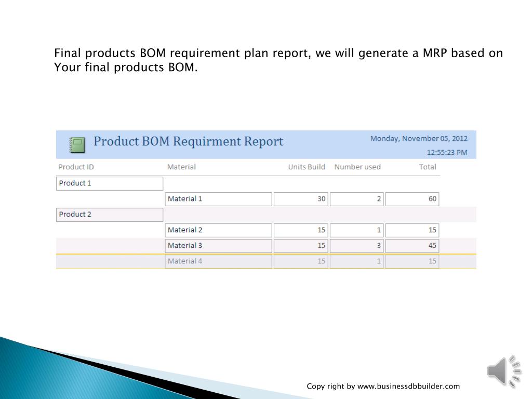Click the Total value 60
The image size is (532, 399).
pyautogui.click(x=413, y=199)
